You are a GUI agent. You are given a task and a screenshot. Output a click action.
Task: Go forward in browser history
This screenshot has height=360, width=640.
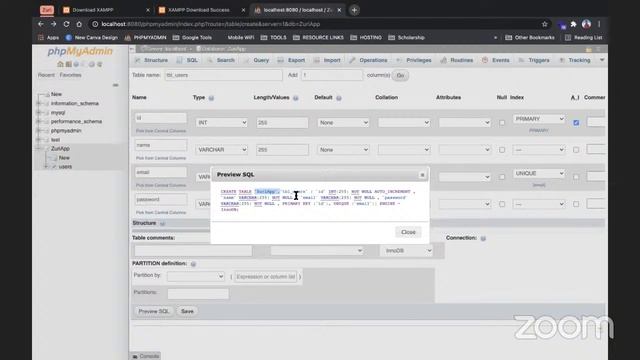(53, 24)
